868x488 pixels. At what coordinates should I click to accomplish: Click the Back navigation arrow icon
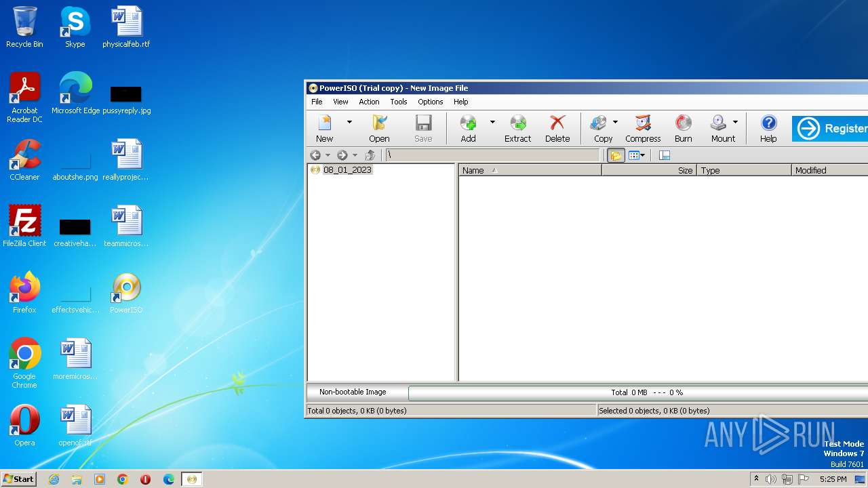click(x=315, y=155)
